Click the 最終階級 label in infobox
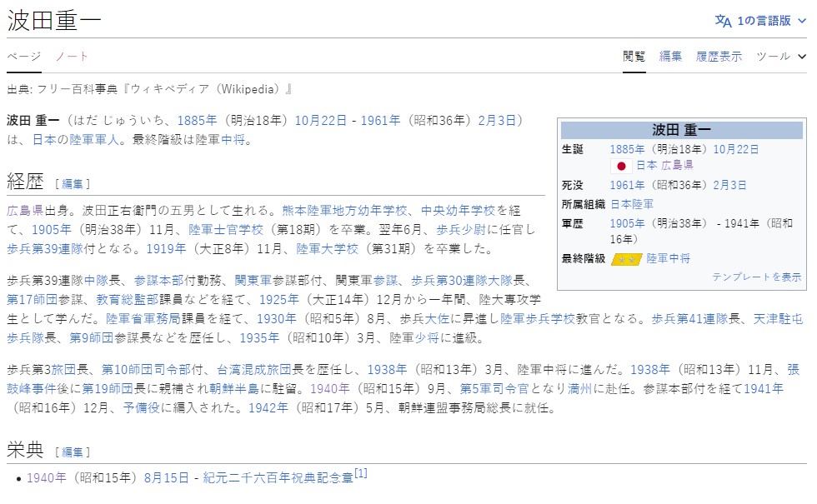The width and height of the screenshot is (817, 504). (x=583, y=259)
